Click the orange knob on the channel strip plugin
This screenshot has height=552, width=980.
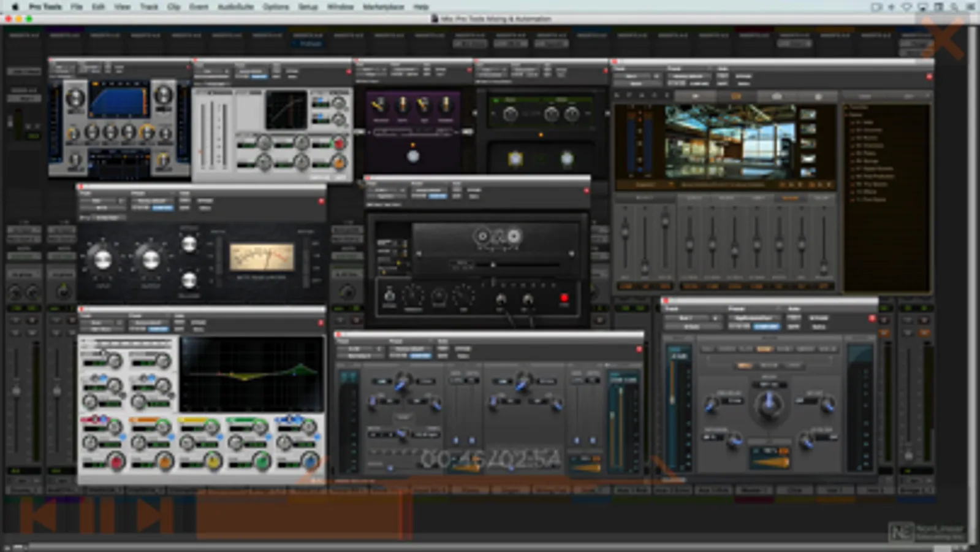338,163
